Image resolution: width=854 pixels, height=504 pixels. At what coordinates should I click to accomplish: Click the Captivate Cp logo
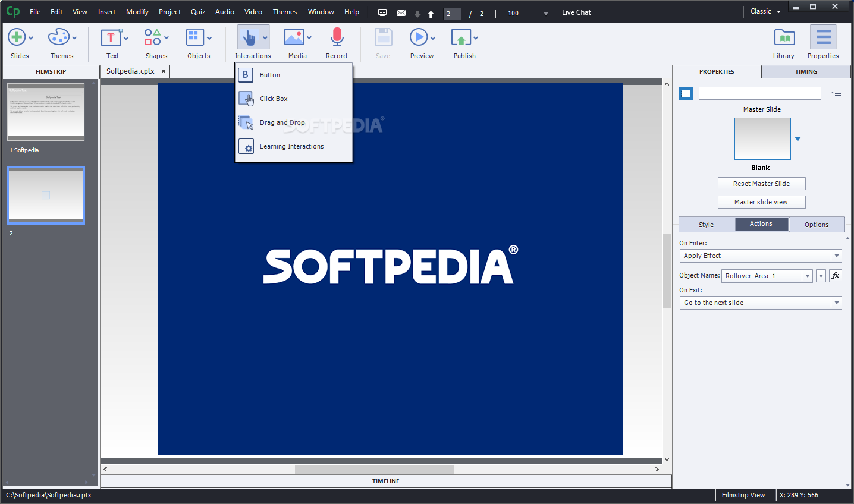pos(12,12)
